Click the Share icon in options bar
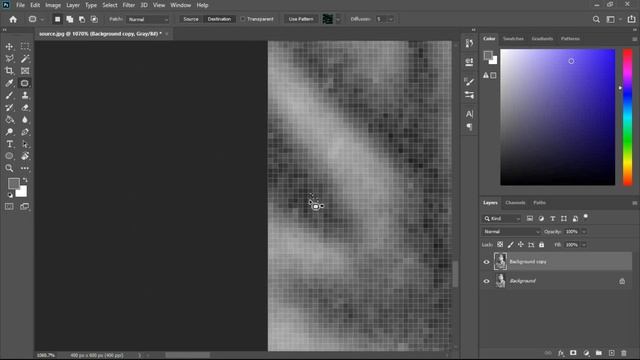 click(x=631, y=19)
